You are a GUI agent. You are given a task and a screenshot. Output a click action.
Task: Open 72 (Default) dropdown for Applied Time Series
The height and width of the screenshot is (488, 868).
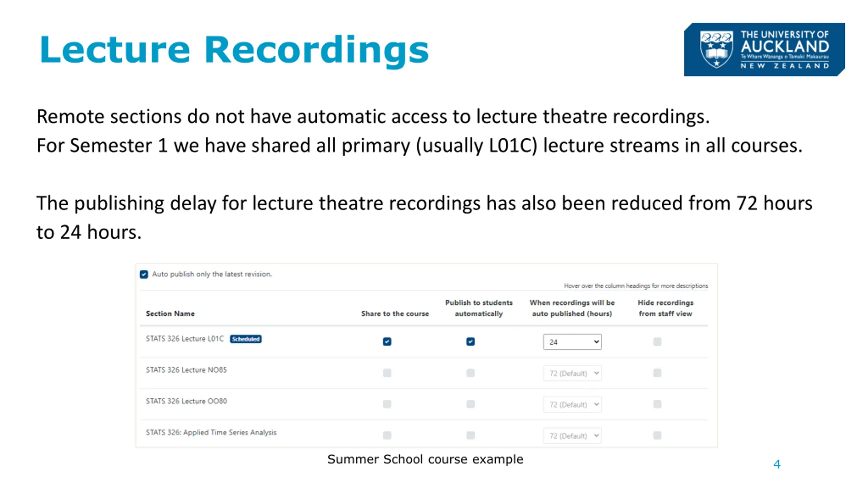tap(572, 435)
